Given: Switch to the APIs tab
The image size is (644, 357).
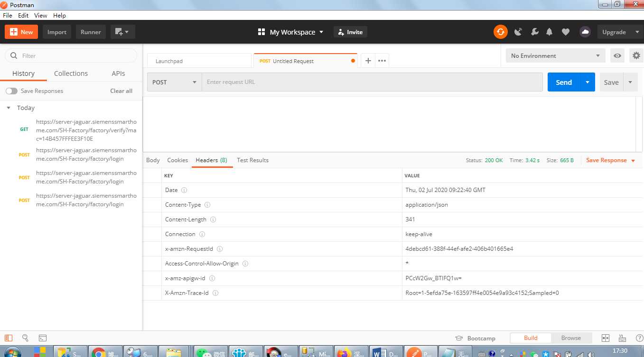Looking at the screenshot, I should pos(118,73).
